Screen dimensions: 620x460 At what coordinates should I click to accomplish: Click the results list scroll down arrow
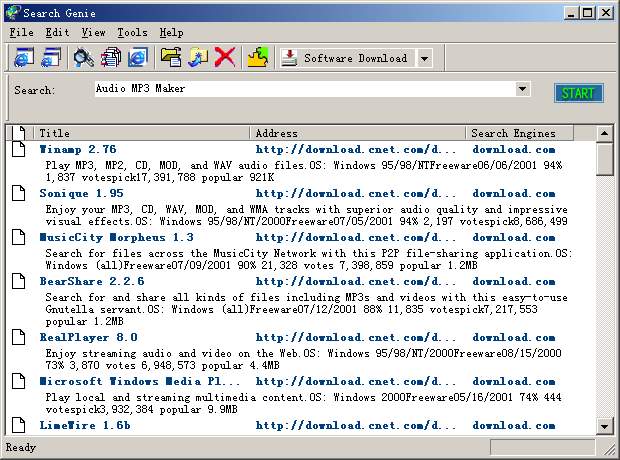(x=604, y=426)
